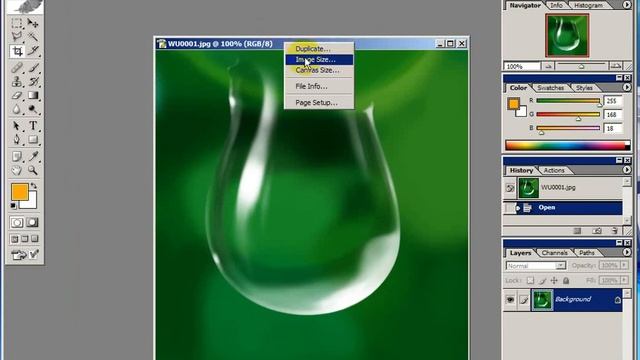Image resolution: width=640 pixels, height=360 pixels.
Task: Select the Type tool
Action: (x=33, y=126)
